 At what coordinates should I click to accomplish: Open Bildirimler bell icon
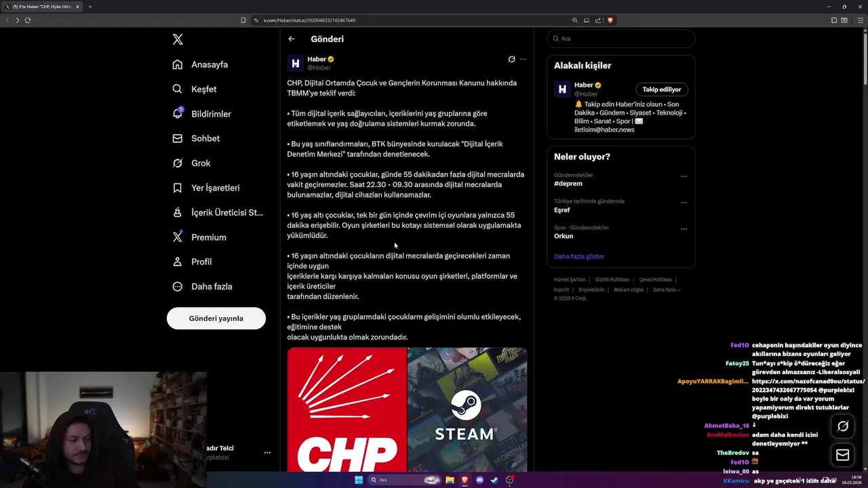coord(177,114)
